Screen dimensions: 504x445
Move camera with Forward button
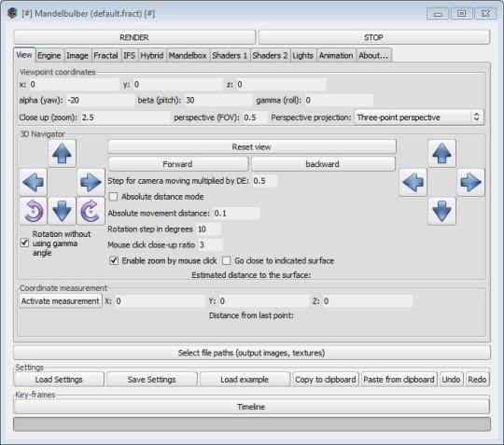coord(177,164)
